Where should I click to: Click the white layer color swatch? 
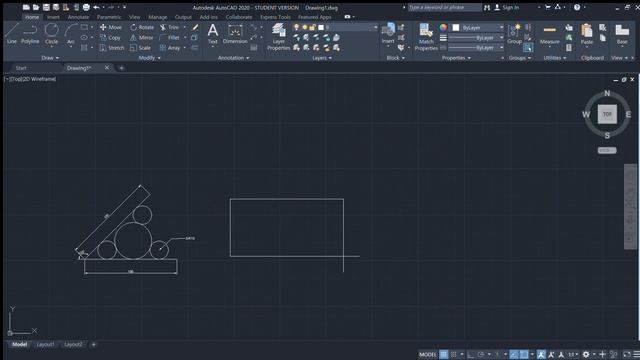(x=321, y=27)
